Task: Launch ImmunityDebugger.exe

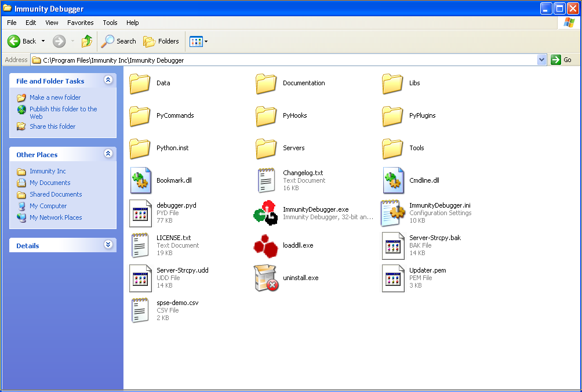Action: point(266,212)
